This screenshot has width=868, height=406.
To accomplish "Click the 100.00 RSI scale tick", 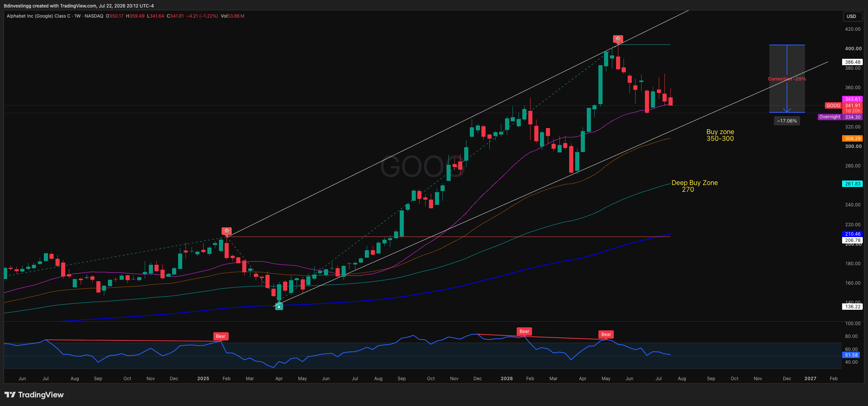I will pos(853,324).
